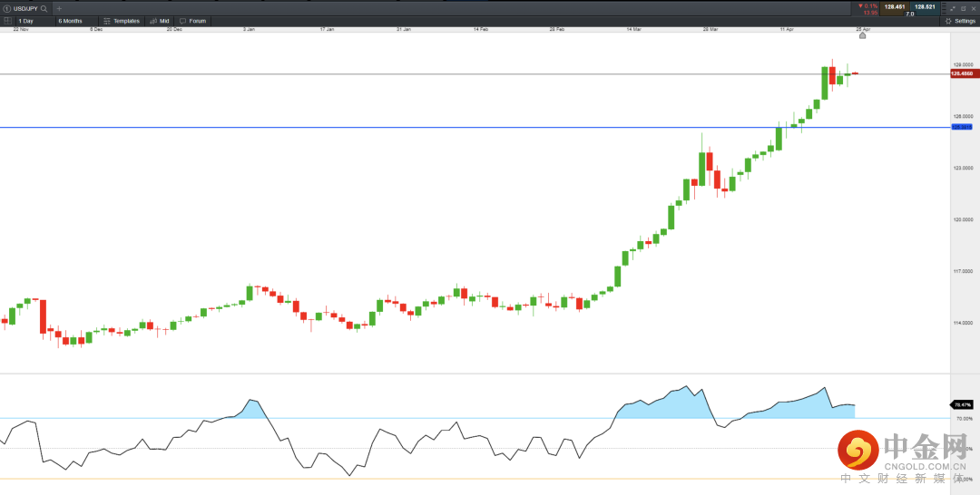Open the USD/JPY symbol search magnifier
Viewport: 980px width, 495px height.
click(x=44, y=9)
